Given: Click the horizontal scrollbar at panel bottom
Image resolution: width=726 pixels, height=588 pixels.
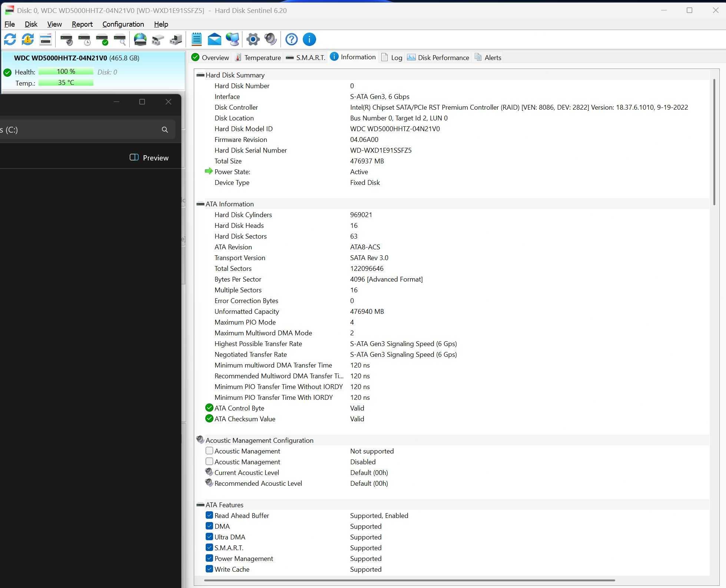Looking at the screenshot, I should (x=410, y=580).
